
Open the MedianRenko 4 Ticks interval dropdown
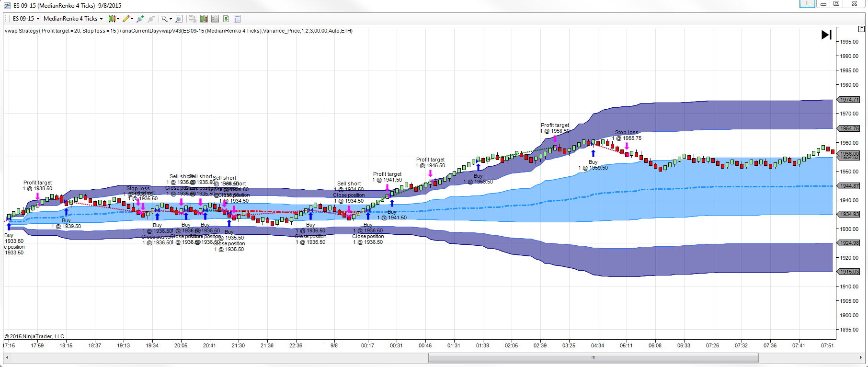coord(73,19)
